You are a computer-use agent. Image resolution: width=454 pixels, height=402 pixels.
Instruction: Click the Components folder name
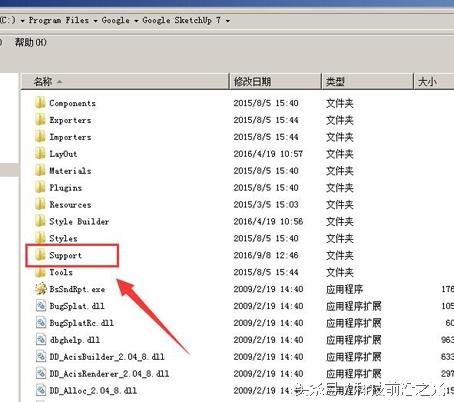pyautogui.click(x=72, y=103)
